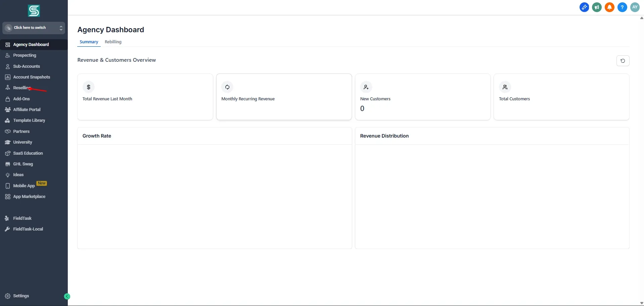
Task: Collapse the sidebar with green arrow
Action: (x=67, y=296)
